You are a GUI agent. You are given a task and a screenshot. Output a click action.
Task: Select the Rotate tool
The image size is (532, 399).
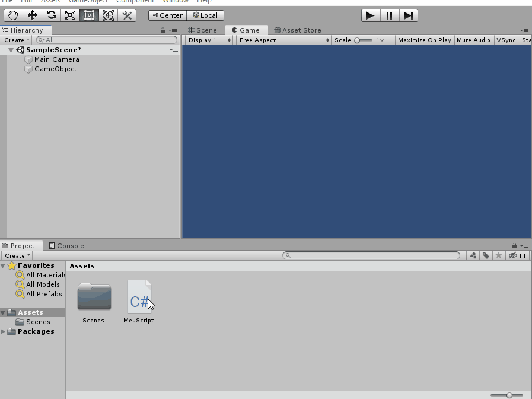(x=51, y=15)
